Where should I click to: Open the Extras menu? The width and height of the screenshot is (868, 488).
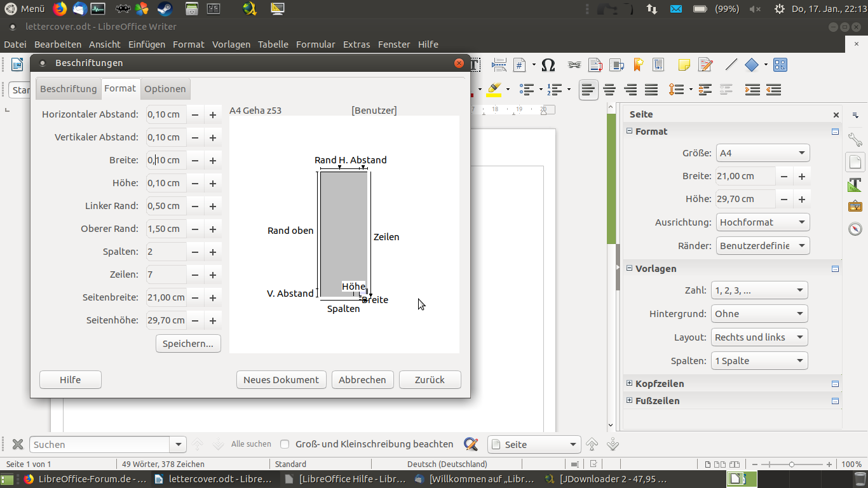pos(356,44)
